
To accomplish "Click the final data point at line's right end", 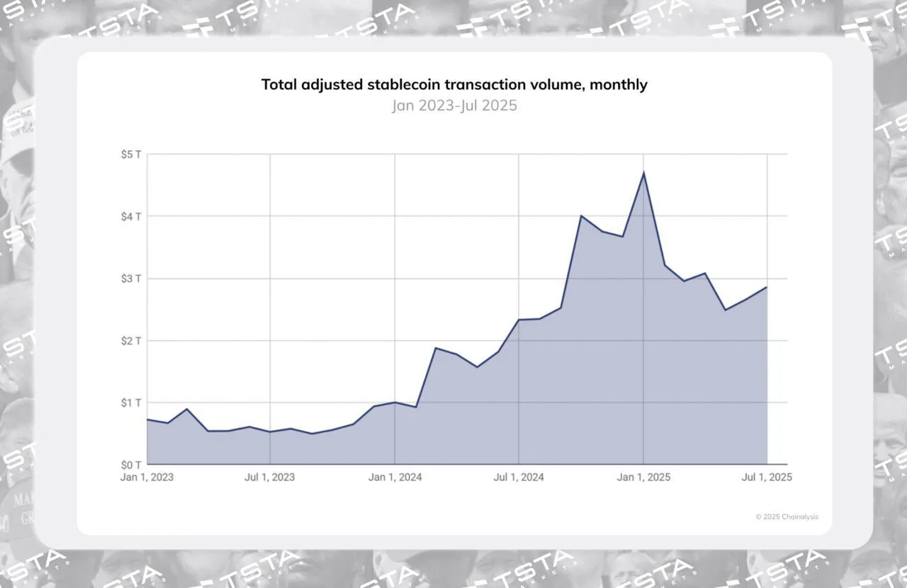I will tap(767, 287).
